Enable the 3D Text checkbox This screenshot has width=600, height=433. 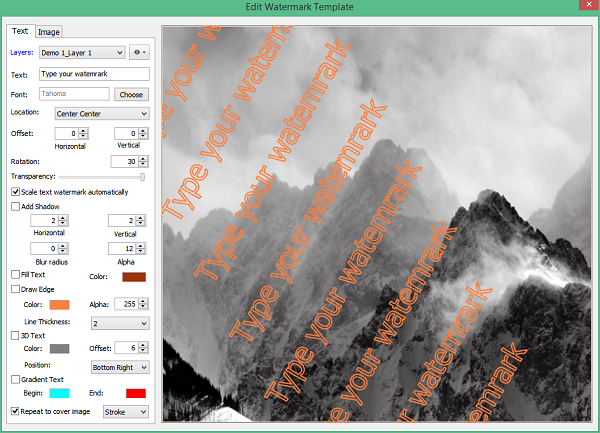[15, 335]
